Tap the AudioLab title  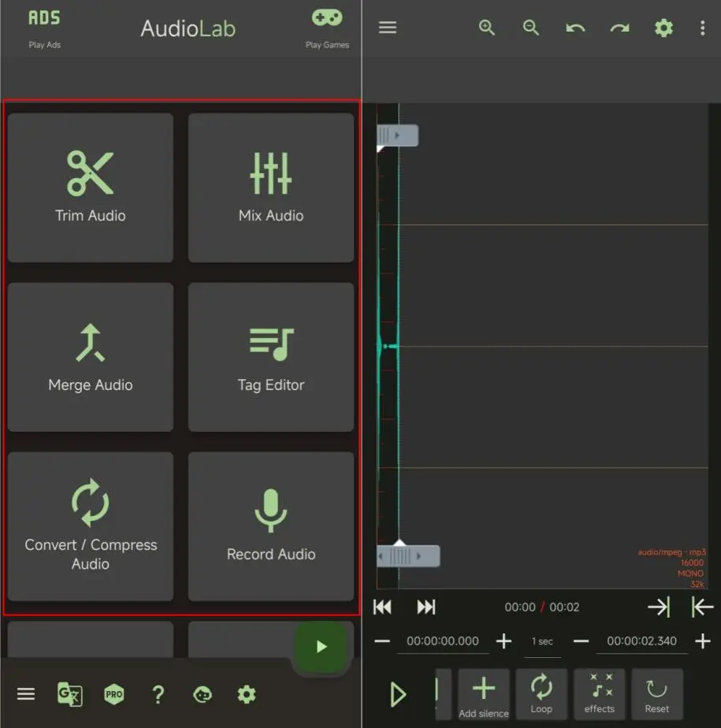click(x=188, y=28)
